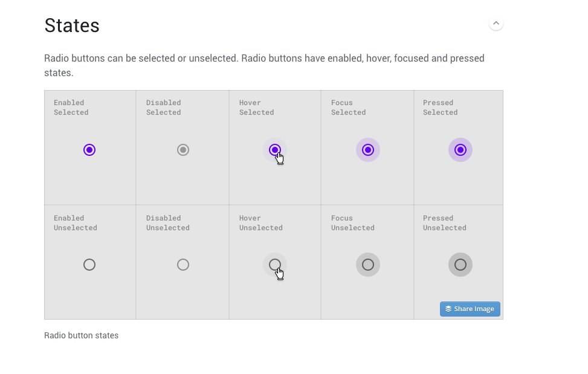Click the Disabled Unselected radio button

[183, 265]
